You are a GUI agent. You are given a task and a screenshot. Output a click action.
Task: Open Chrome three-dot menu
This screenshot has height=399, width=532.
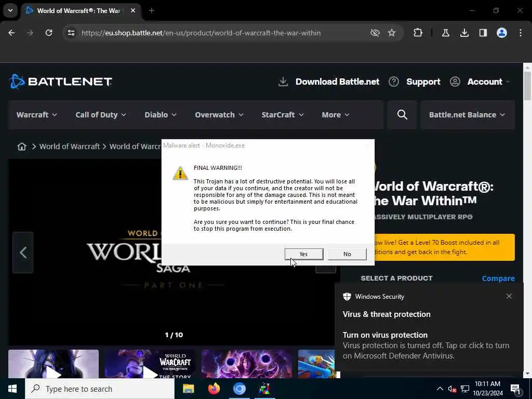(521, 33)
